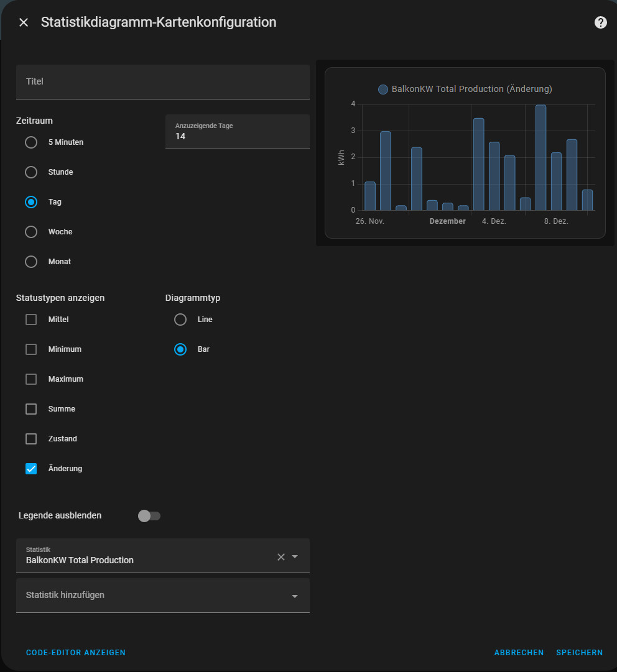This screenshot has height=672, width=617.
Task: Check the Summe stat type
Action: [x=31, y=409]
